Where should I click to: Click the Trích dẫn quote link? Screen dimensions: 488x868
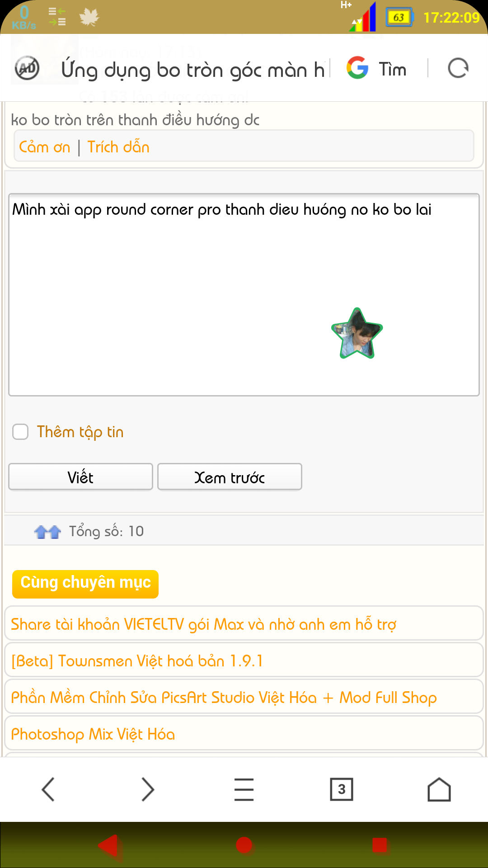[x=118, y=147]
